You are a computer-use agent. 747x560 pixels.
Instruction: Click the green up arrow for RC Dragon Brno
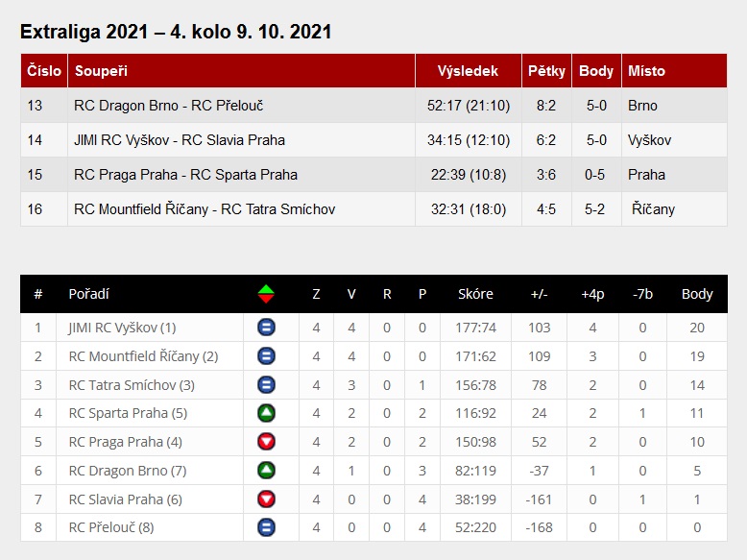[266, 471]
